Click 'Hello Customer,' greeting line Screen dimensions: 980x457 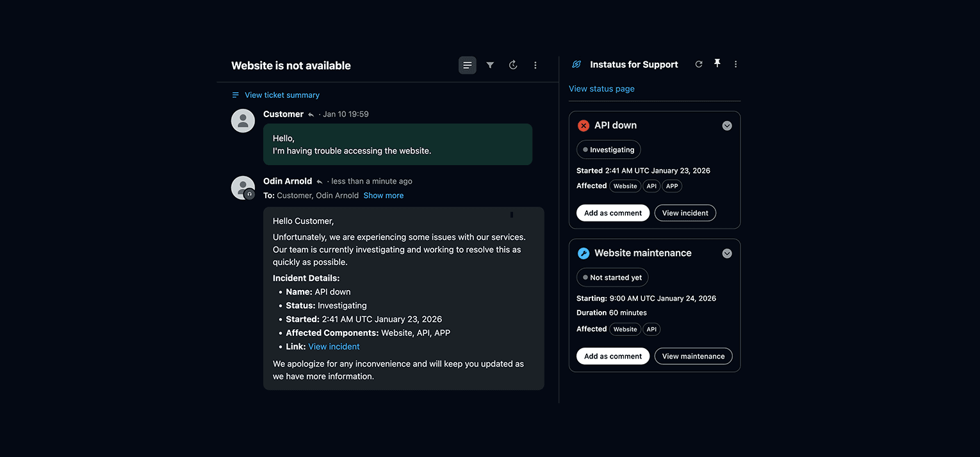pyautogui.click(x=303, y=221)
